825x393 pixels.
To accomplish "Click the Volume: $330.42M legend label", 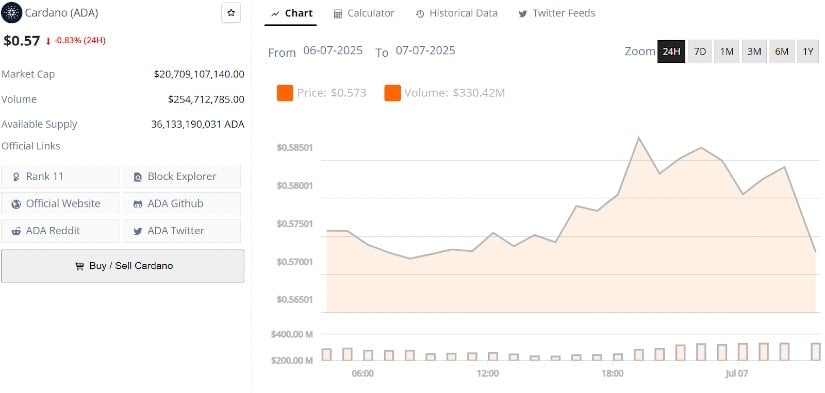I will [455, 93].
